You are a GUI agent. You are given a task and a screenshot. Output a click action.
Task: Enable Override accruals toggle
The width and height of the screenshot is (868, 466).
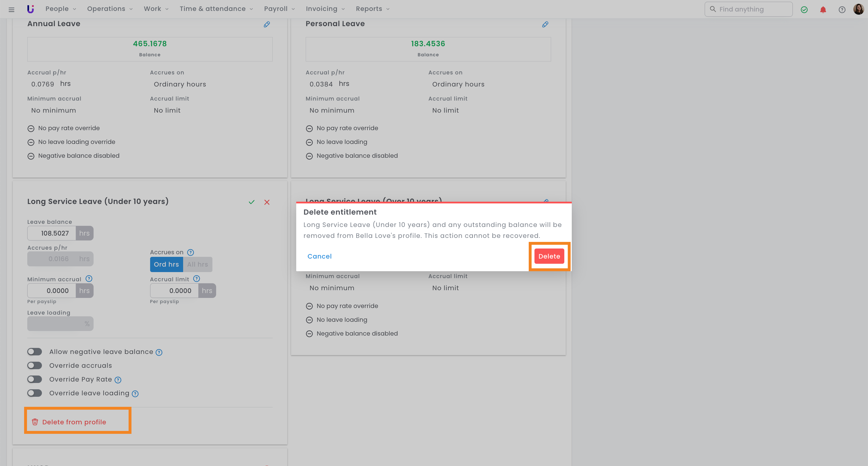(x=35, y=365)
